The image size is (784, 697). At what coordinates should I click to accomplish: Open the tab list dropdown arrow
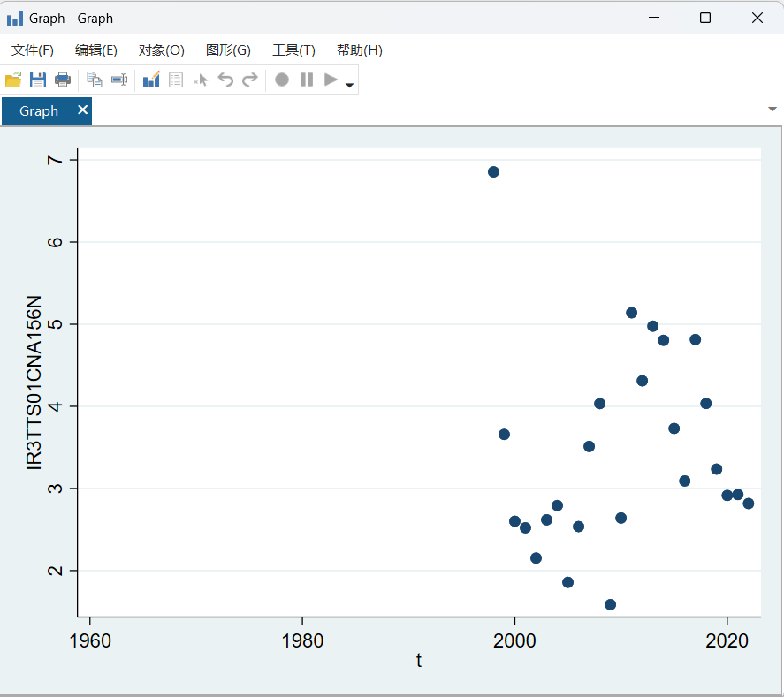[x=772, y=109]
